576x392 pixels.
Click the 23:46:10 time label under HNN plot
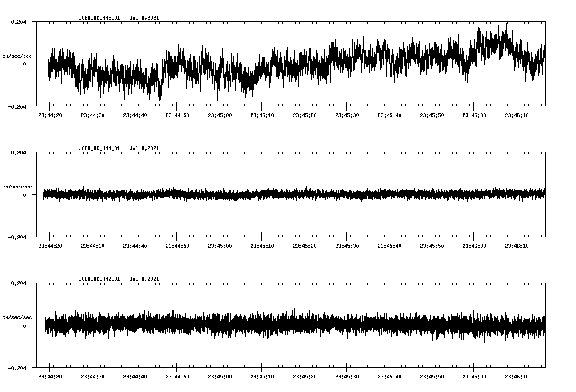coord(517,246)
